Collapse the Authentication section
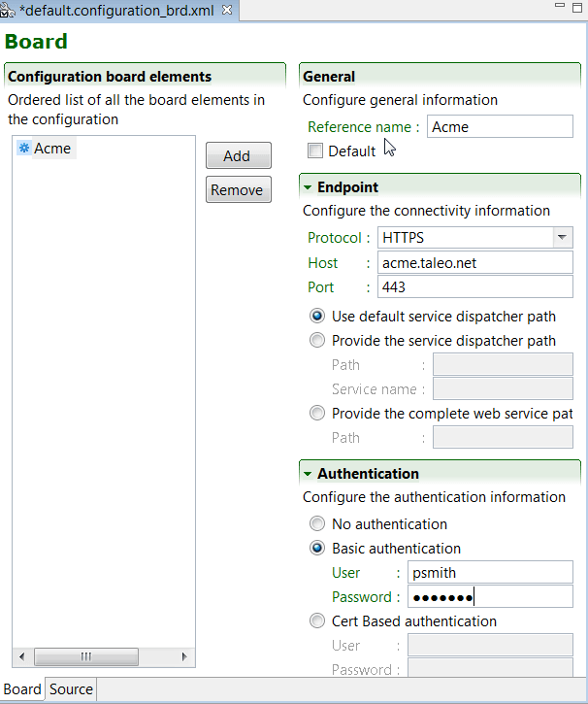The height and width of the screenshot is (704, 588). point(308,474)
